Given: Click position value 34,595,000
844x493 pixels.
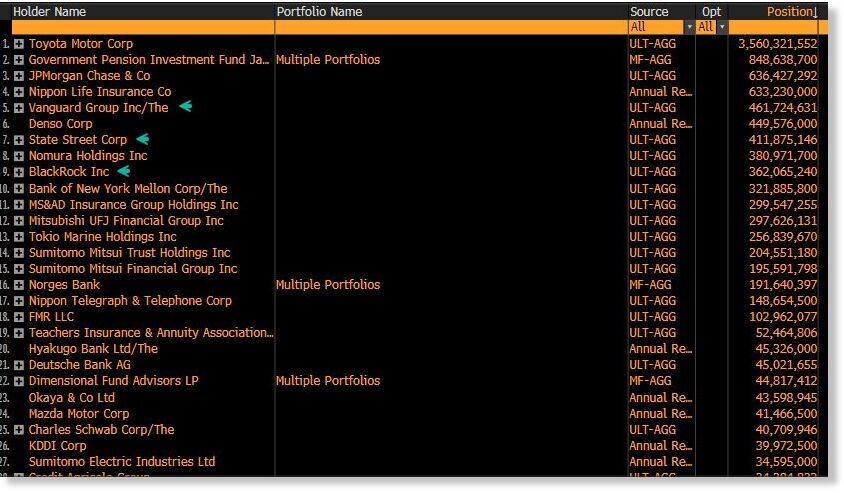Looking at the screenshot, I should pyautogui.click(x=786, y=462).
